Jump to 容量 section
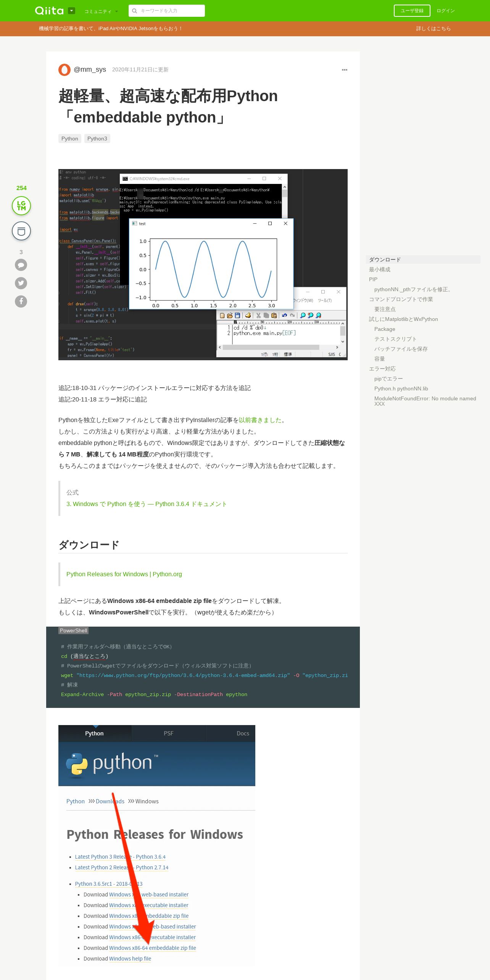The height and width of the screenshot is (980, 490). click(380, 359)
